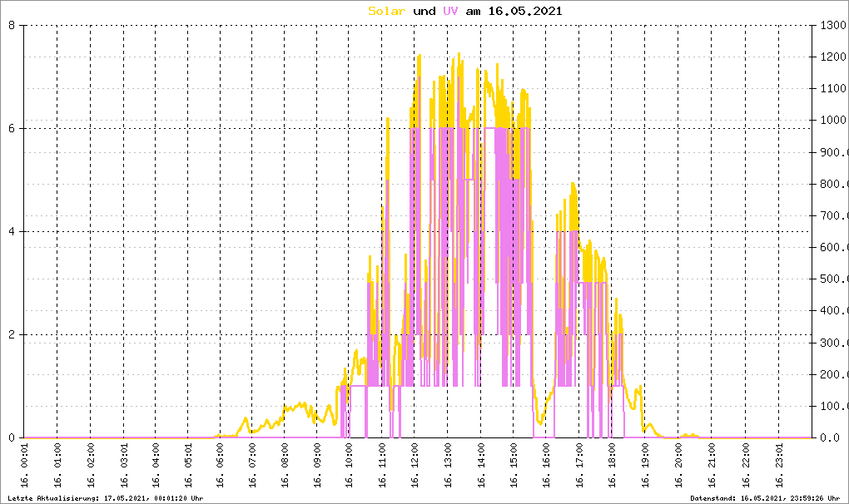Click the time label '16. 06:00'
Viewport: 849px width, 504px height.
tap(221, 466)
